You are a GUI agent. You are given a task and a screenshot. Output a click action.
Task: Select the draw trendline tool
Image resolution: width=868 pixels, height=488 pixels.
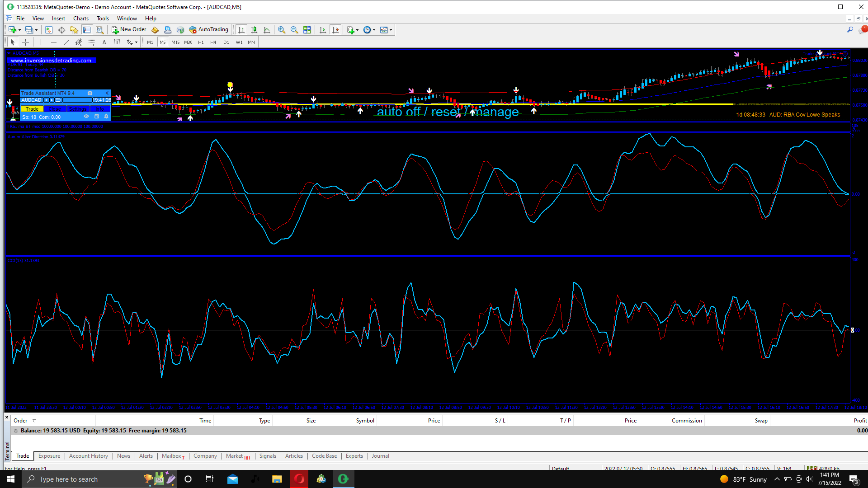(x=66, y=42)
